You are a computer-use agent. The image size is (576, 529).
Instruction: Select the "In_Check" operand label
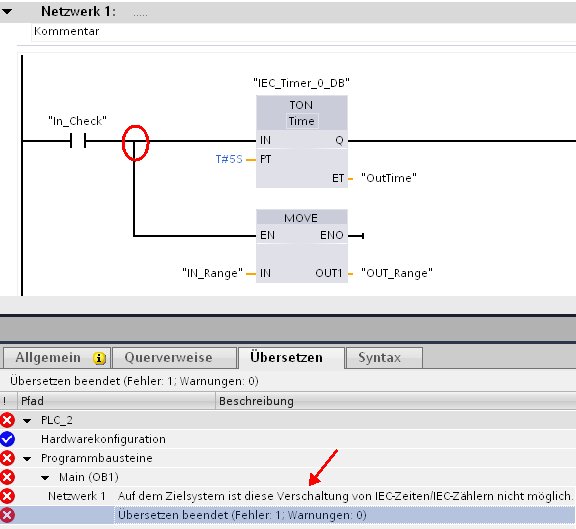click(x=77, y=121)
